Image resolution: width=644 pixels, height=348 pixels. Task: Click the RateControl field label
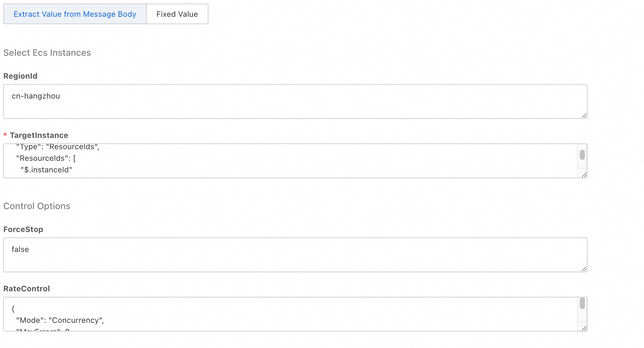pyautogui.click(x=26, y=289)
